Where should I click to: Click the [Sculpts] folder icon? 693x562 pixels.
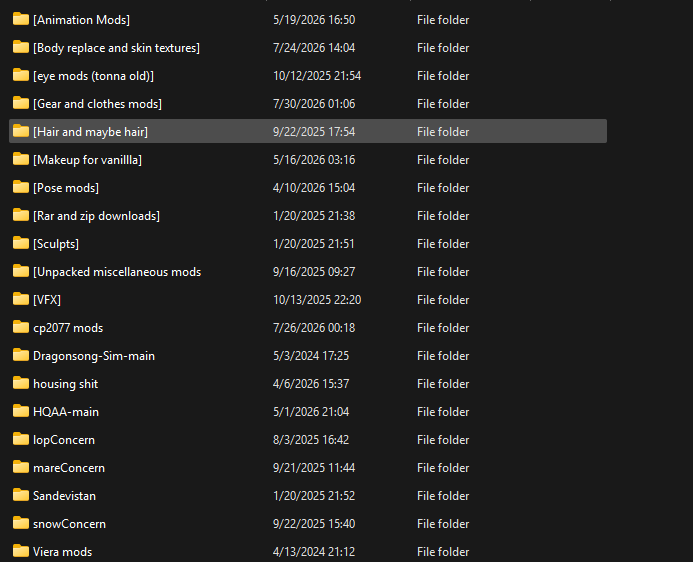point(21,243)
